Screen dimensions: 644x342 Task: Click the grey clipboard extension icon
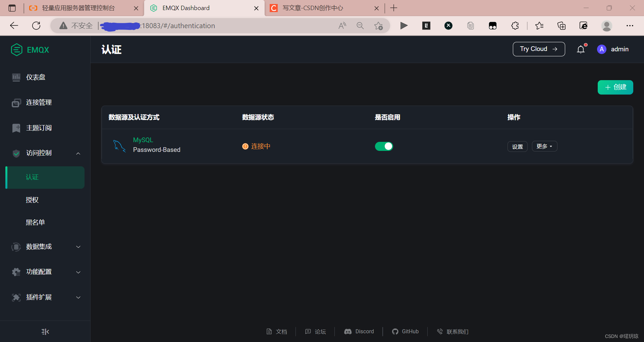pos(471,25)
